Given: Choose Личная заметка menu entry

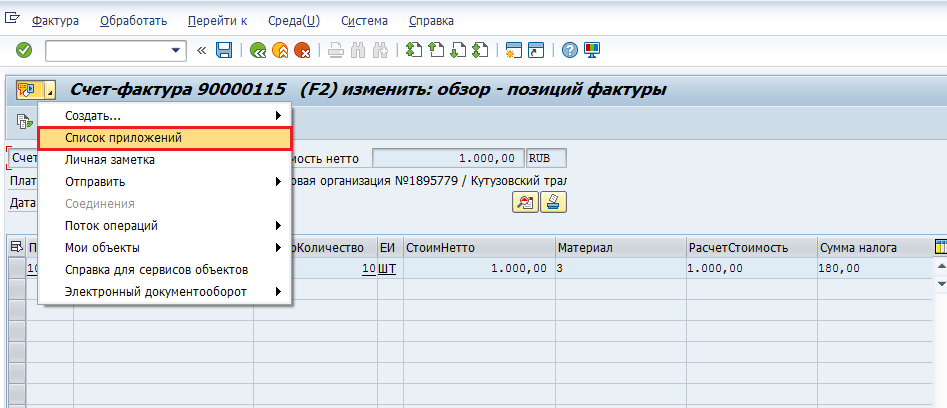Looking at the screenshot, I should 110,160.
